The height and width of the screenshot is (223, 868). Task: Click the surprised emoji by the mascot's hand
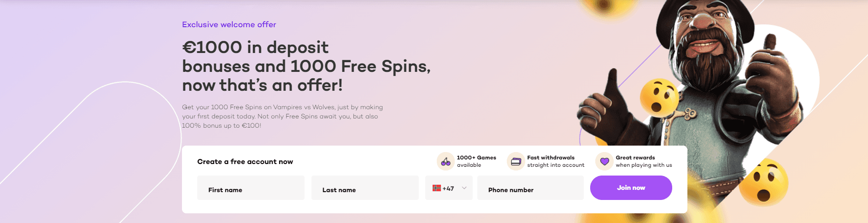(659, 98)
